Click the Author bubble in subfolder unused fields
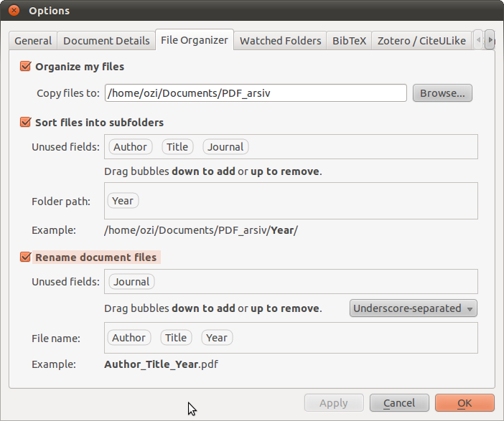Image resolution: width=504 pixels, height=421 pixels. click(x=130, y=147)
